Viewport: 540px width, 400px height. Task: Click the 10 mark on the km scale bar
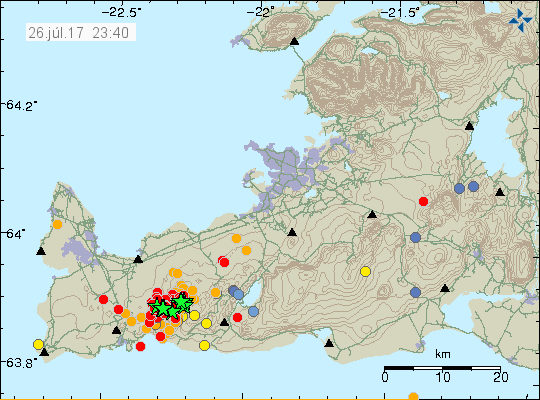click(443, 377)
